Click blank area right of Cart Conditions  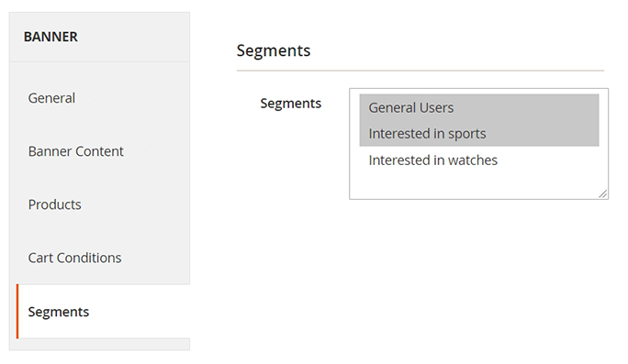pyautogui.click(x=156, y=258)
